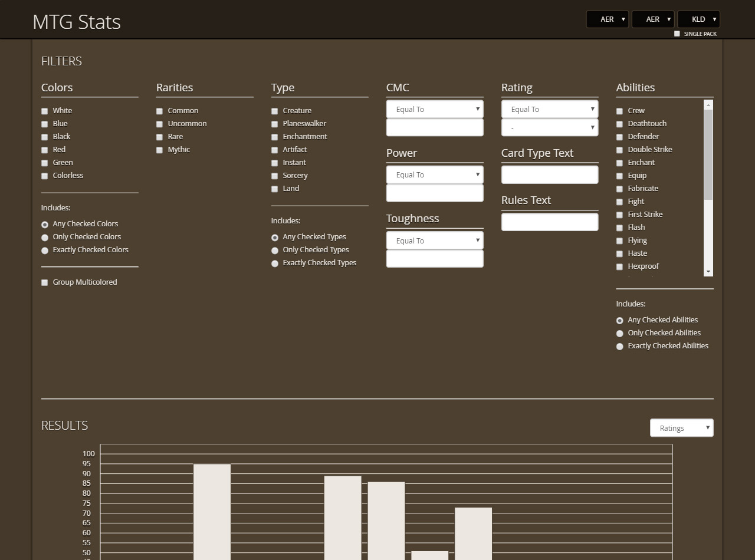
Task: Check the Haste ability filter
Action: (x=620, y=253)
